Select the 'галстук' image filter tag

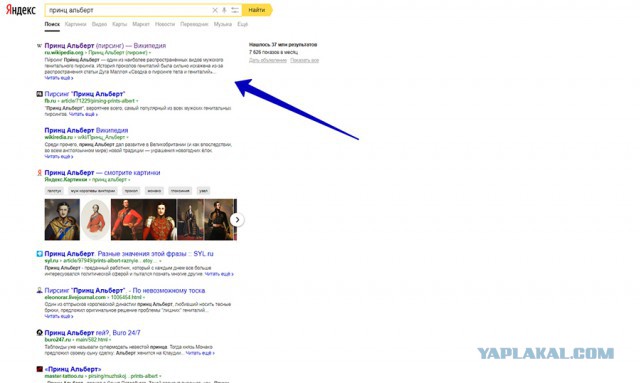tap(54, 191)
